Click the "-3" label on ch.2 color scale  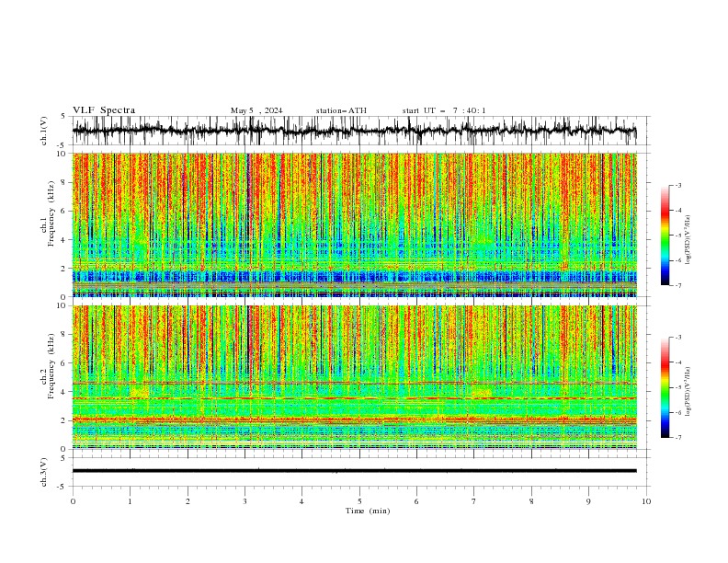(x=678, y=338)
